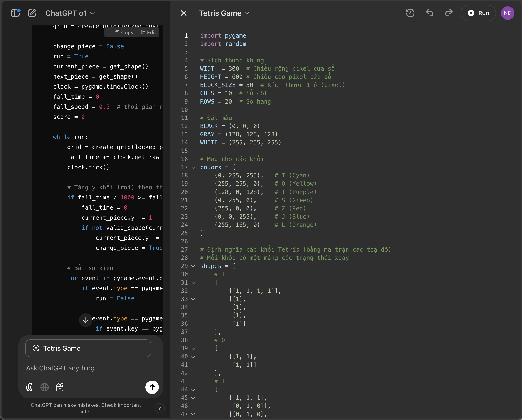Edit the code block in chat
This screenshot has height=420, width=522.
pyautogui.click(x=148, y=32)
